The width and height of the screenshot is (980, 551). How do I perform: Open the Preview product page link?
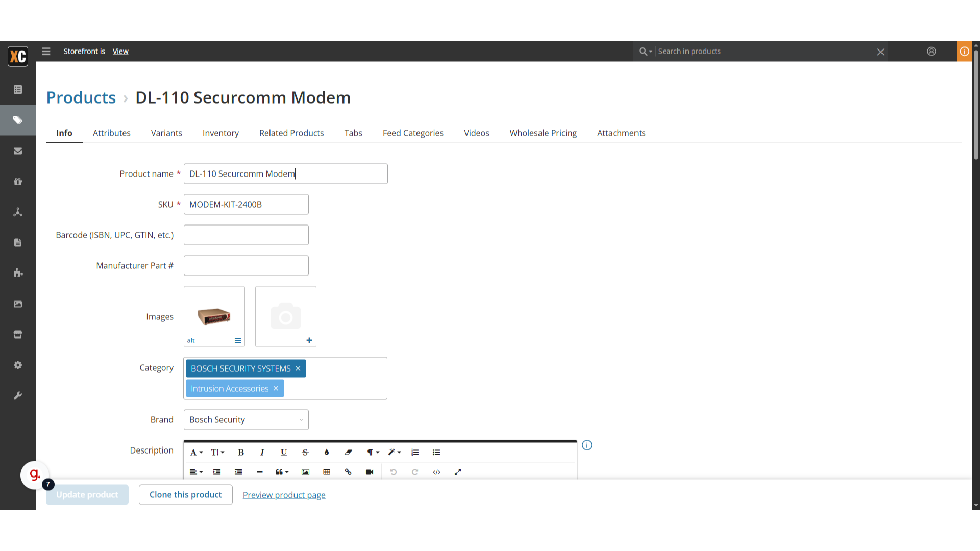tap(284, 495)
